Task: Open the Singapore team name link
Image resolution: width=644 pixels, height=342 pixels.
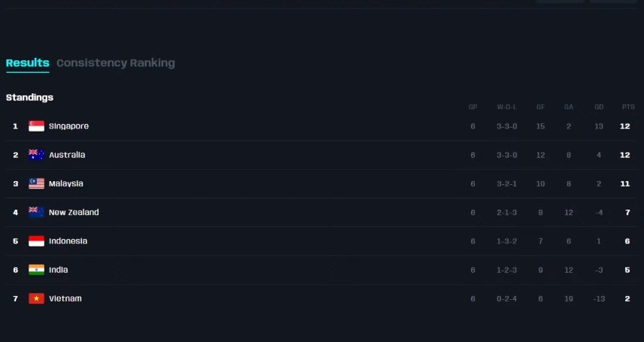Action: tap(68, 126)
